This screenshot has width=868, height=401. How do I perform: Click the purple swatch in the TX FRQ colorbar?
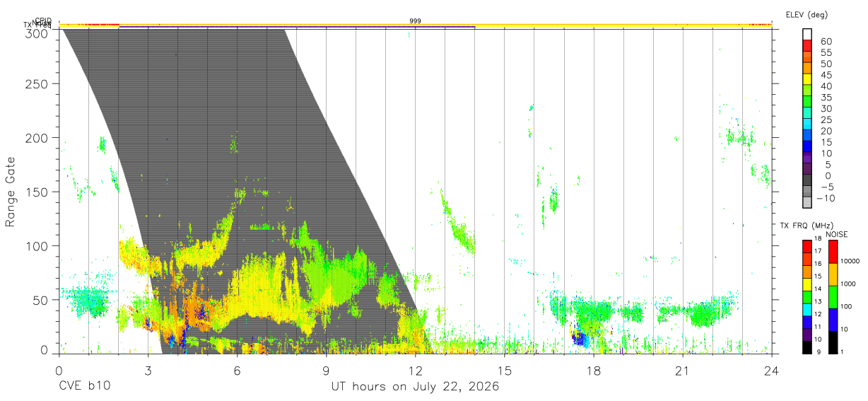[x=807, y=336]
